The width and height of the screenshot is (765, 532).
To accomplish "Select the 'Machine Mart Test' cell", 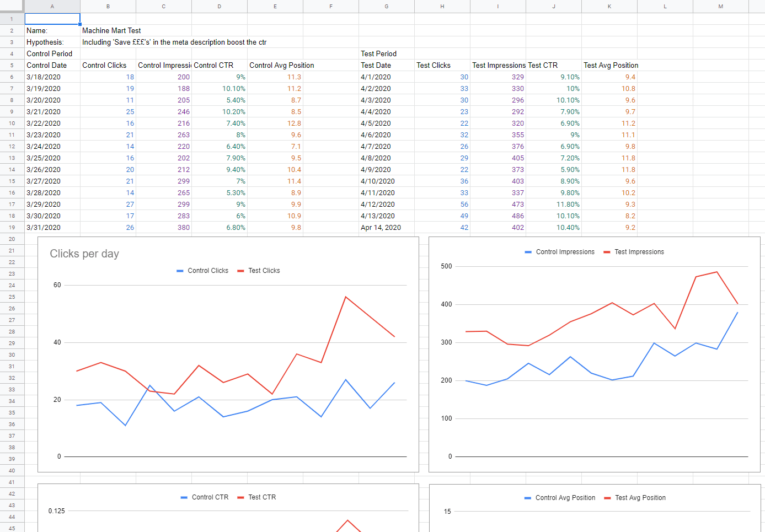I will coord(111,31).
